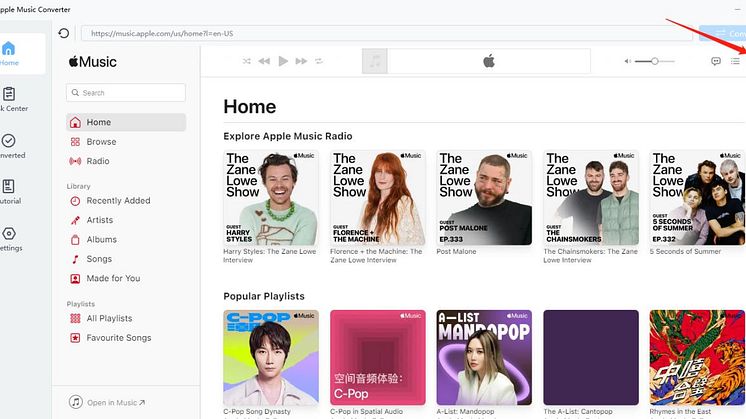
Task: Open the Home tab in the converter sidebar
Action: click(9, 54)
